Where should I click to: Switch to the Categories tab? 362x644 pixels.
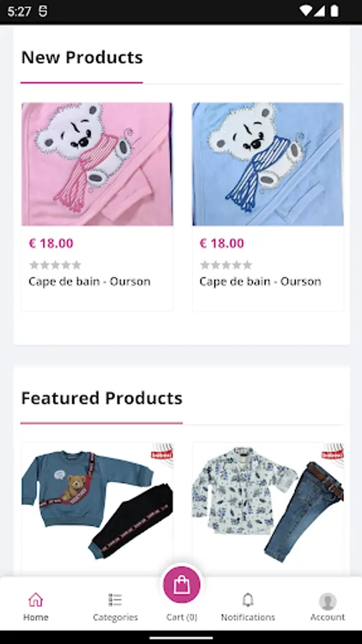click(115, 607)
